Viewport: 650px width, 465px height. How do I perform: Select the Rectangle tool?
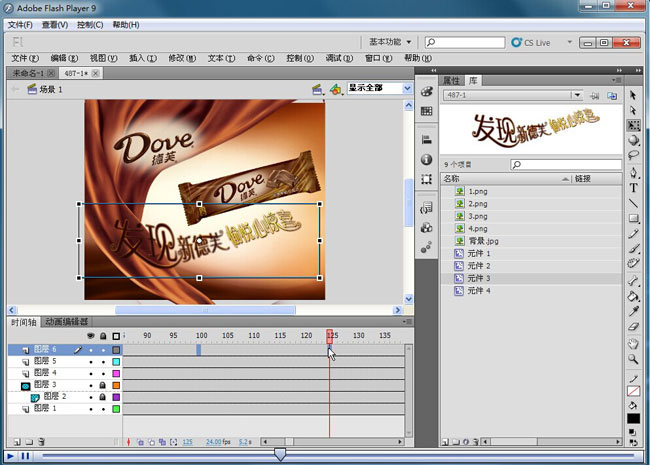[633, 218]
